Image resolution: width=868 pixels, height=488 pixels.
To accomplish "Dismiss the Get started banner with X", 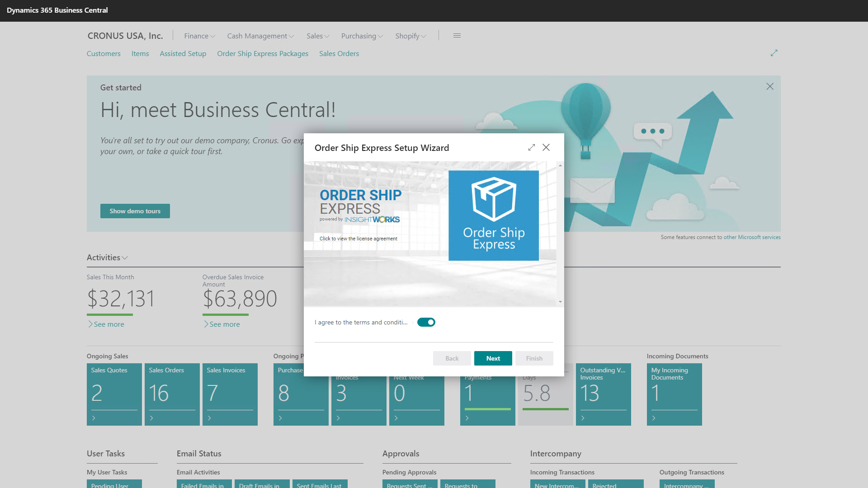I will pyautogui.click(x=770, y=86).
